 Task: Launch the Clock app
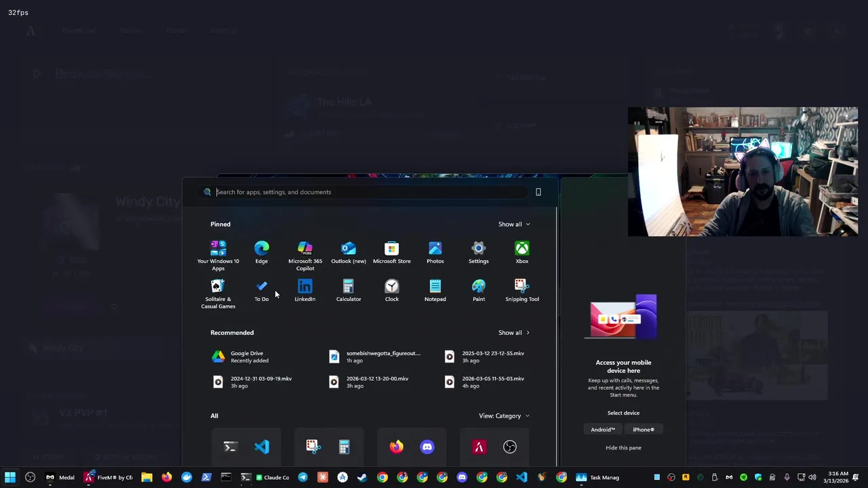391,291
